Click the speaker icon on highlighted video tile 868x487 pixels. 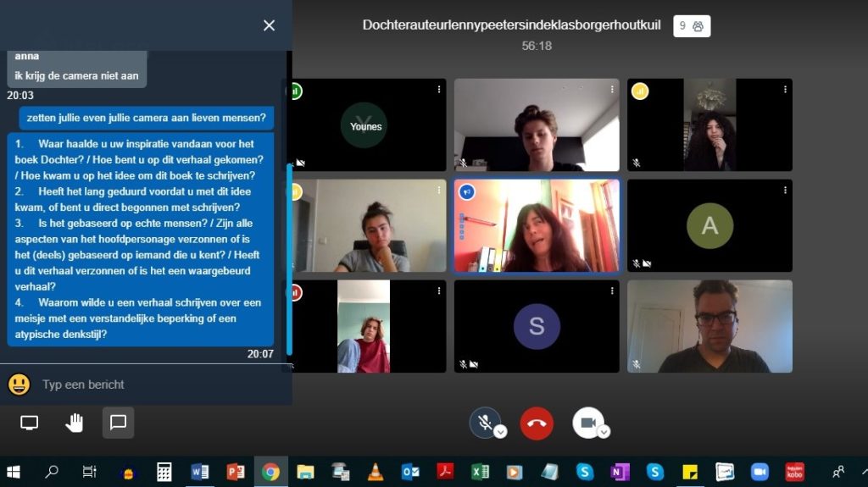(465, 192)
